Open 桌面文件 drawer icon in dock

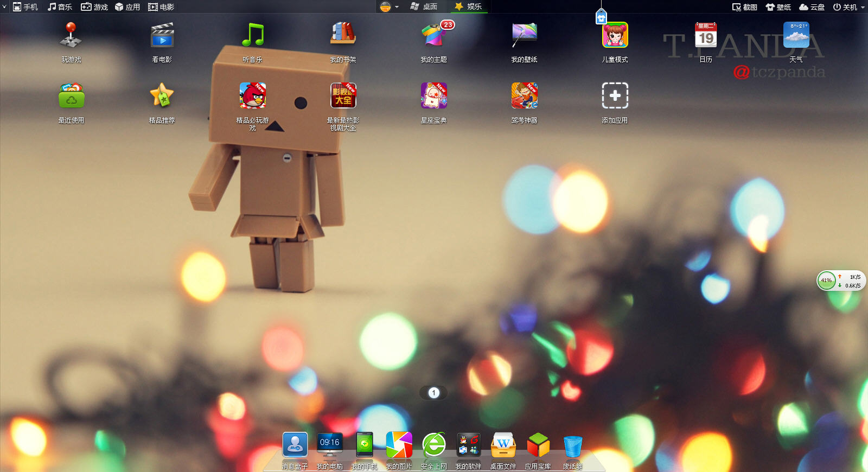503,445
